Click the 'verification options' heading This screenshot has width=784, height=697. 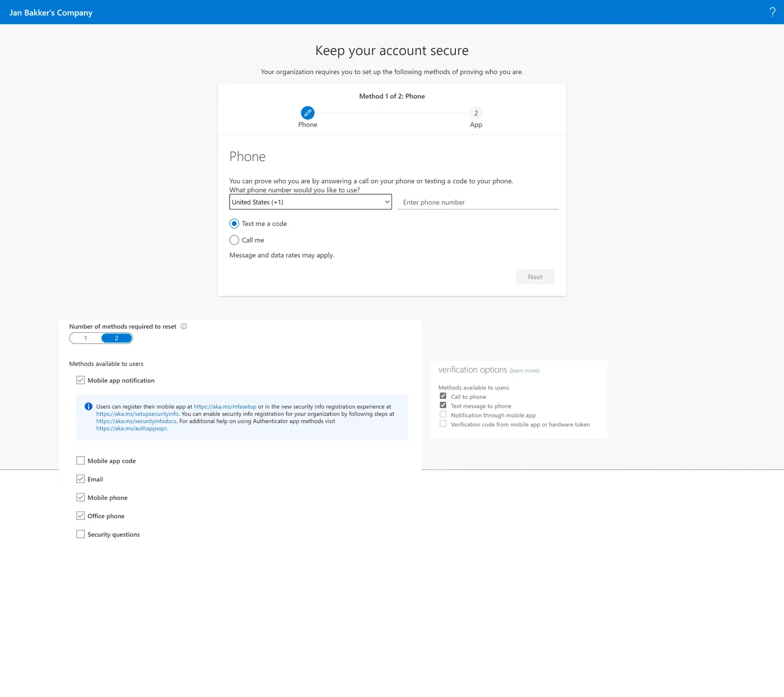(x=473, y=370)
